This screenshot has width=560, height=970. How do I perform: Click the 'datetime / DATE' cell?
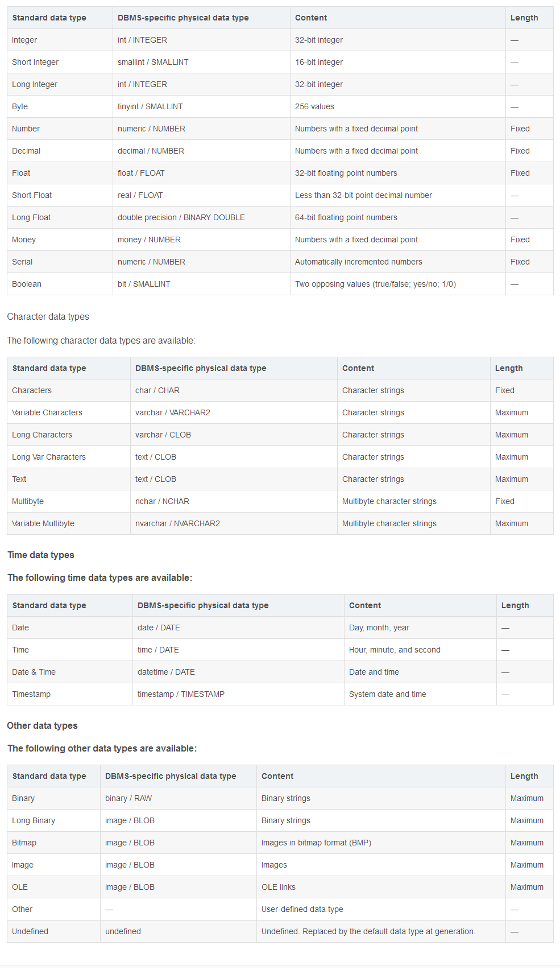166,672
